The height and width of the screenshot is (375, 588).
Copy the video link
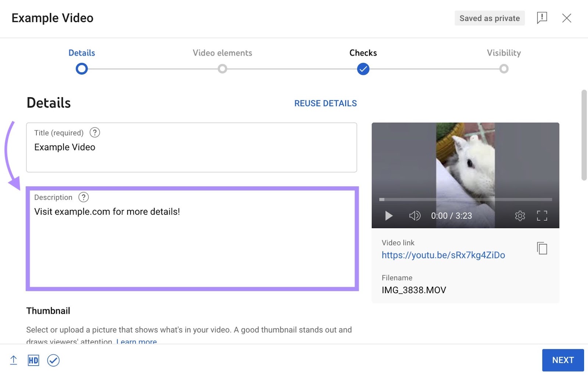[541, 248]
